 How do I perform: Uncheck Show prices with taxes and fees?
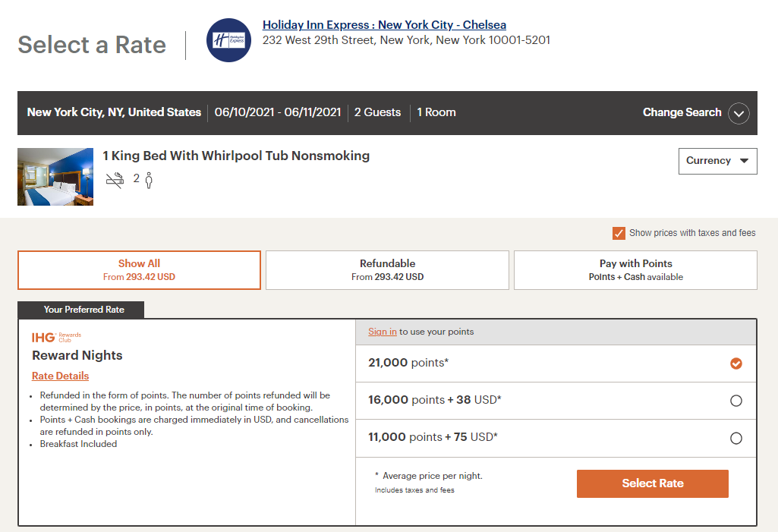(619, 233)
